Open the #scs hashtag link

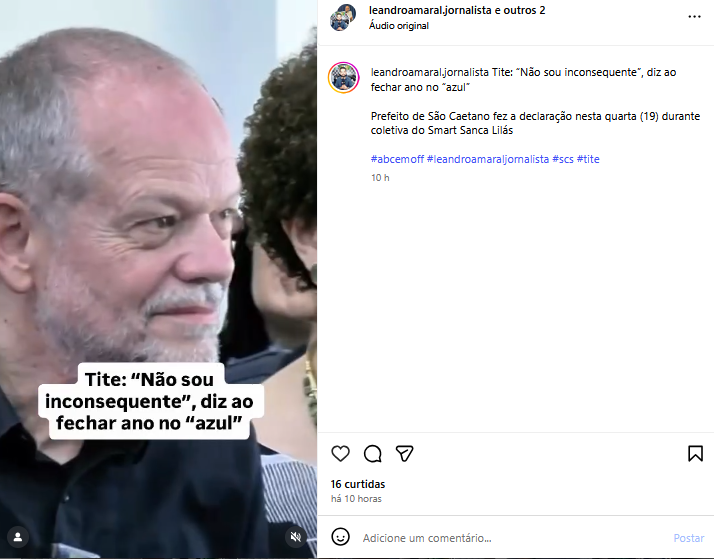coord(563,159)
